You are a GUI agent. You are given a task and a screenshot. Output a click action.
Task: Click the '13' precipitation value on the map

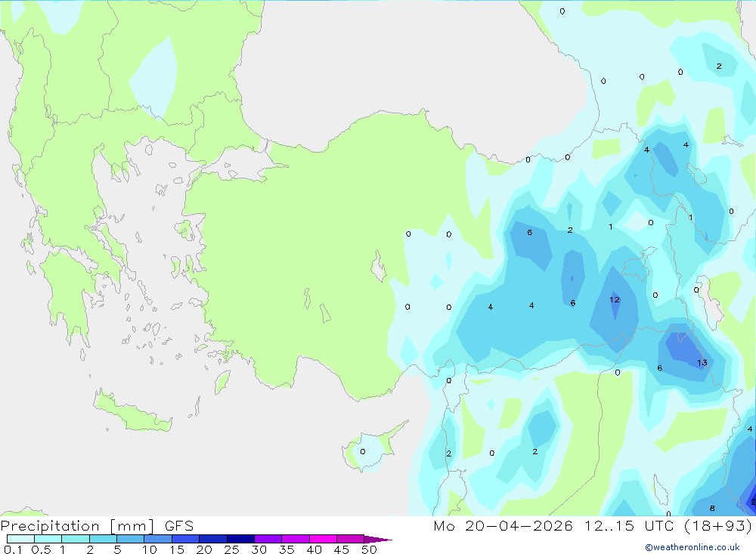[x=702, y=362]
